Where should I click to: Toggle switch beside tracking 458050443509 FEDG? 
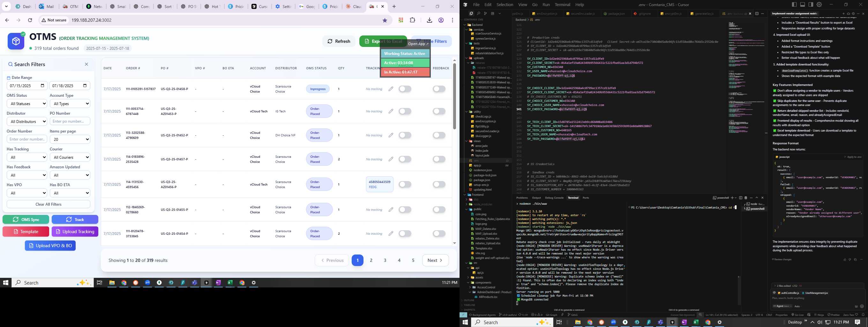pos(405,184)
